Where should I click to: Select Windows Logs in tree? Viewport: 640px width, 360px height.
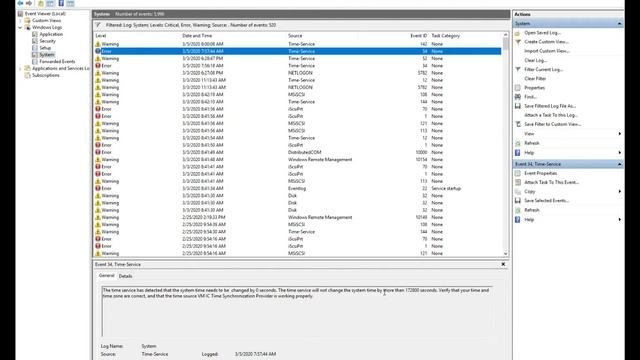pos(47,27)
